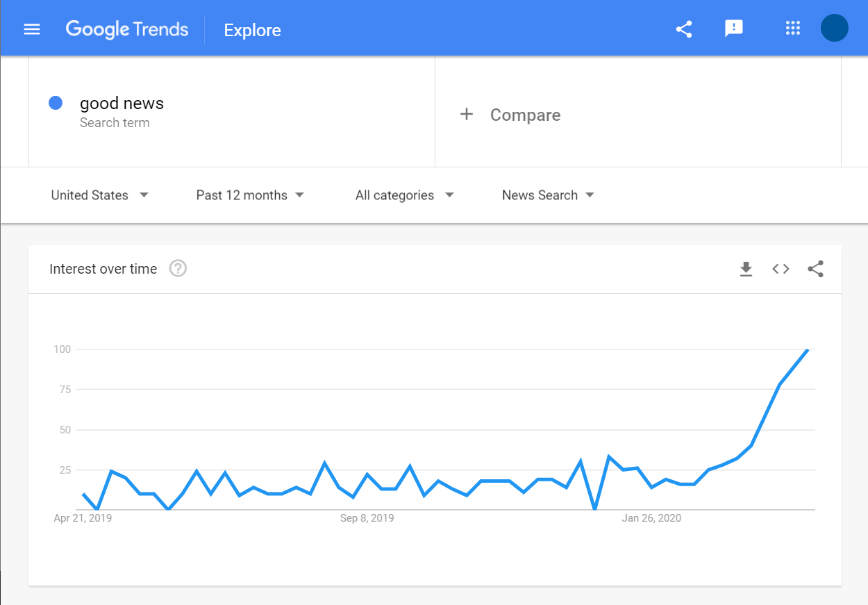Click the blue dot beside good news
Screen dimensions: 868x605
(56, 103)
